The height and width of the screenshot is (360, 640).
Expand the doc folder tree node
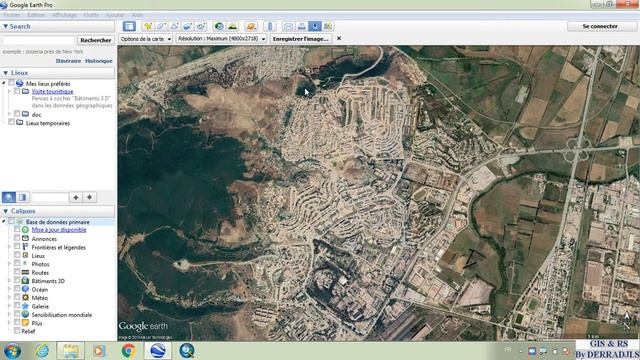click(x=9, y=114)
